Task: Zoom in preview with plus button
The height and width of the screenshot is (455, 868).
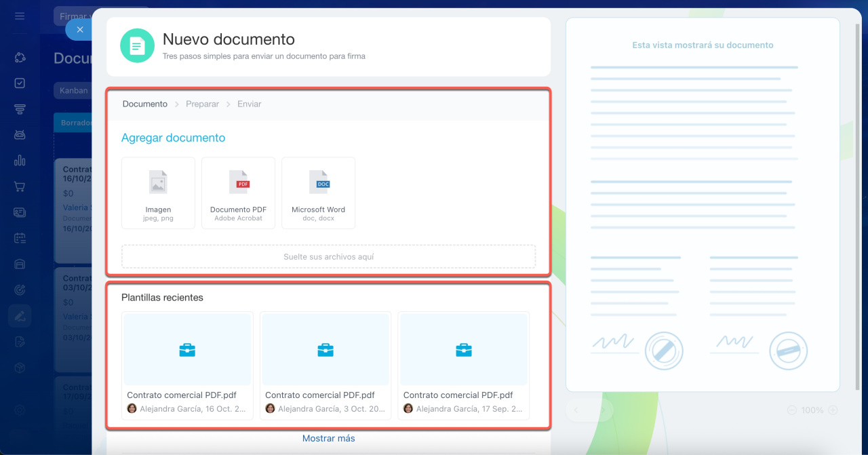Action: pos(833,410)
